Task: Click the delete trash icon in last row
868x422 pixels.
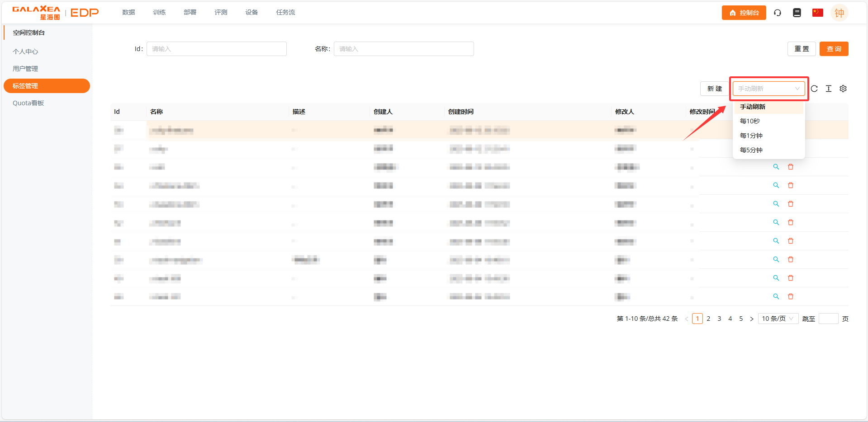Action: coord(791,296)
